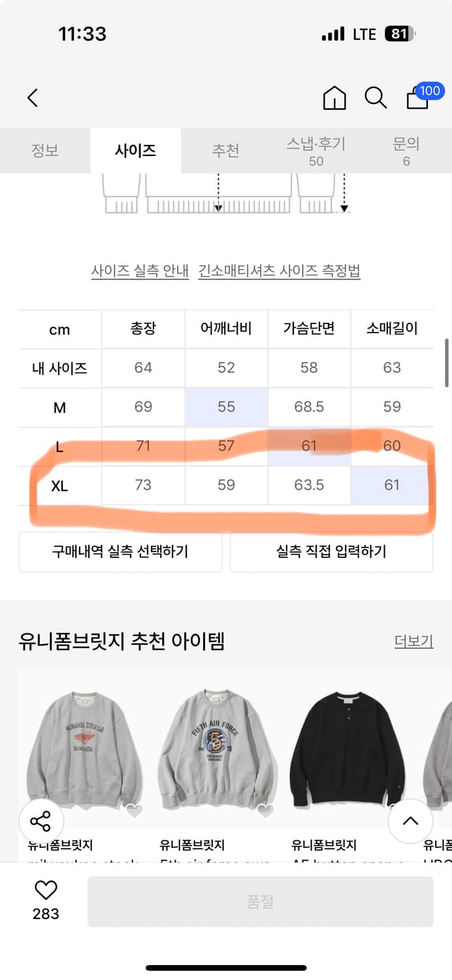Open the 추천 recommendations tab
This screenshot has height=980, width=452.
point(225,150)
